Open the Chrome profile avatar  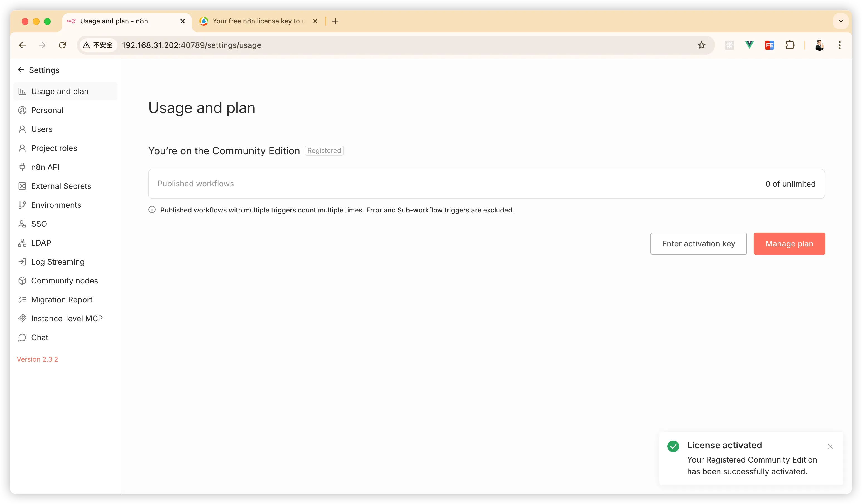pos(820,45)
